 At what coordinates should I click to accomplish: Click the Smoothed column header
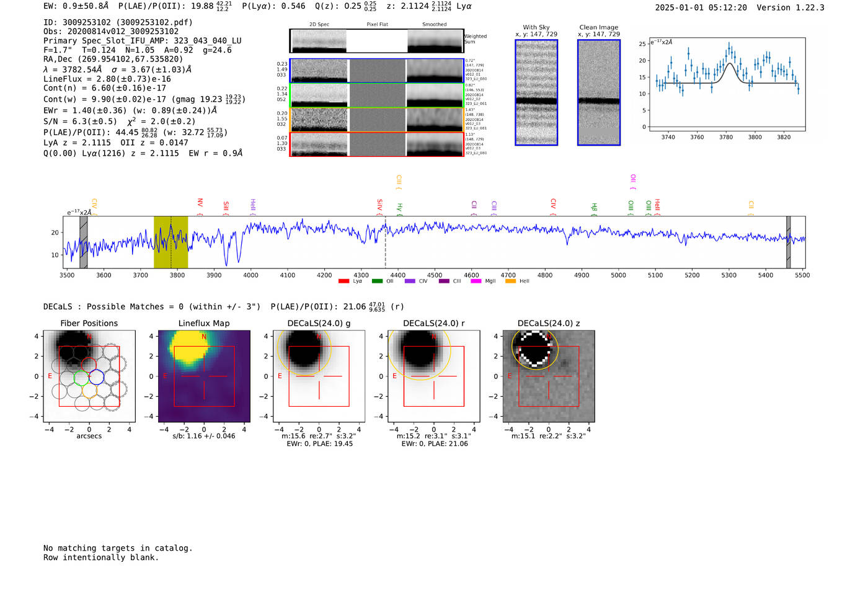point(435,25)
